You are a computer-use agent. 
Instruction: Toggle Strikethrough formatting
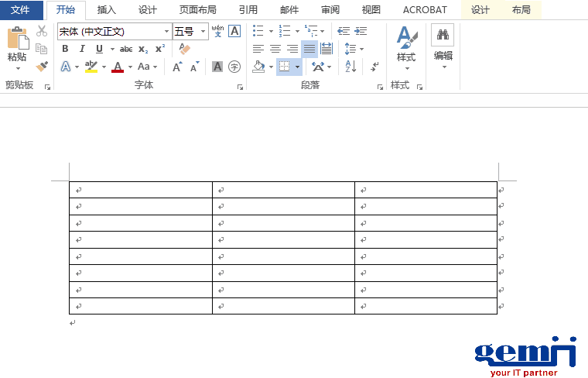(125, 49)
